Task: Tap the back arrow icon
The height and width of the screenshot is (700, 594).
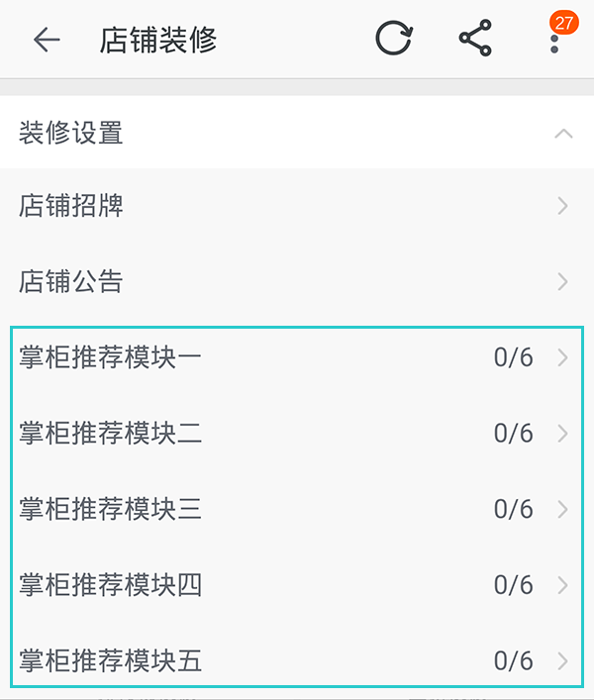Action: coord(47,40)
